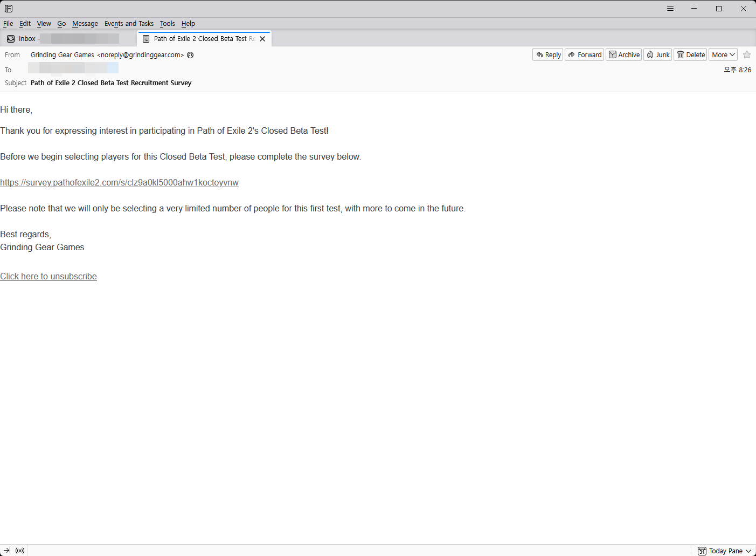Open the View menu
The width and height of the screenshot is (756, 556).
tap(44, 24)
